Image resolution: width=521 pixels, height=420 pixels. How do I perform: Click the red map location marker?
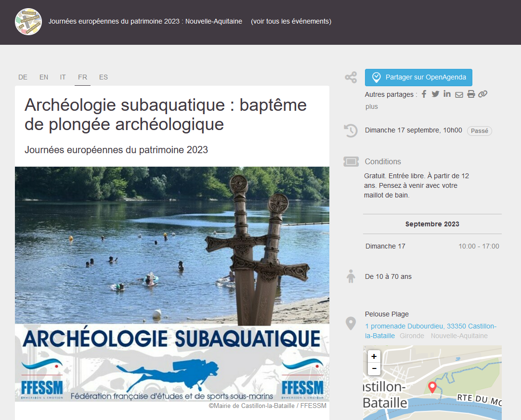(x=432, y=387)
